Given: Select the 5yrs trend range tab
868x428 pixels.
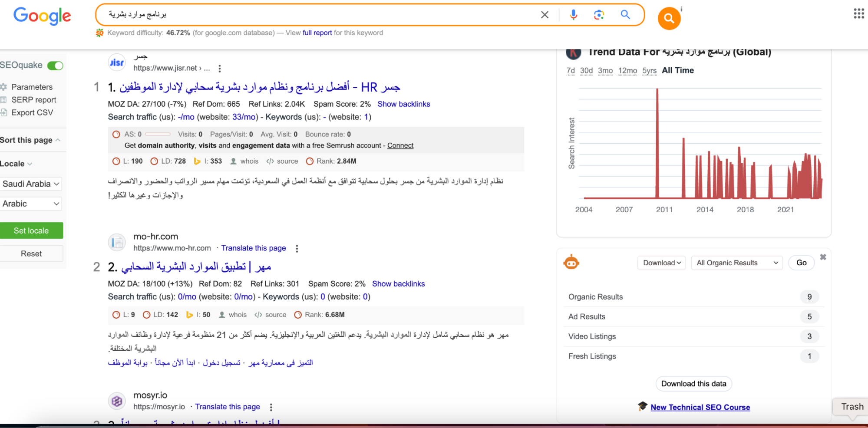Looking at the screenshot, I should [x=649, y=71].
